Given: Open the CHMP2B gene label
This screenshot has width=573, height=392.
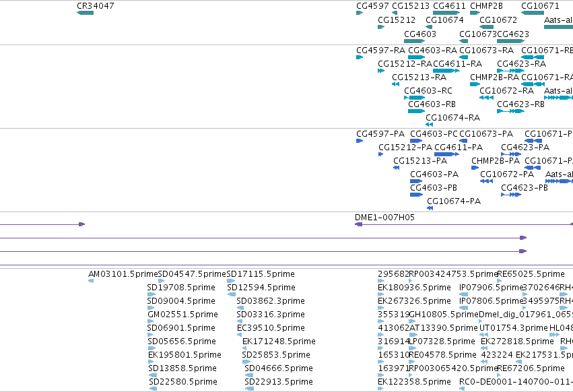Looking at the screenshot, I should (x=486, y=6).
